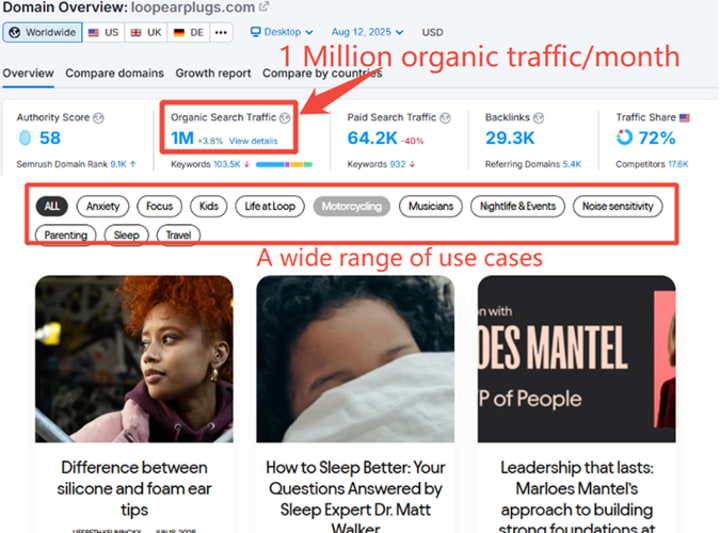Click the Organic Search Traffic info icon
Viewport: 720px width, 533px height.
[285, 118]
